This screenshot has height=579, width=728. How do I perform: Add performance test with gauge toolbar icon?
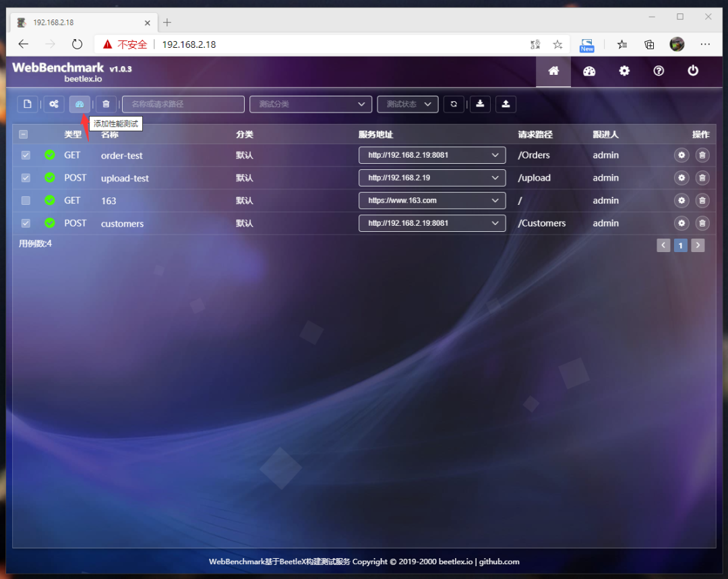pyautogui.click(x=80, y=104)
